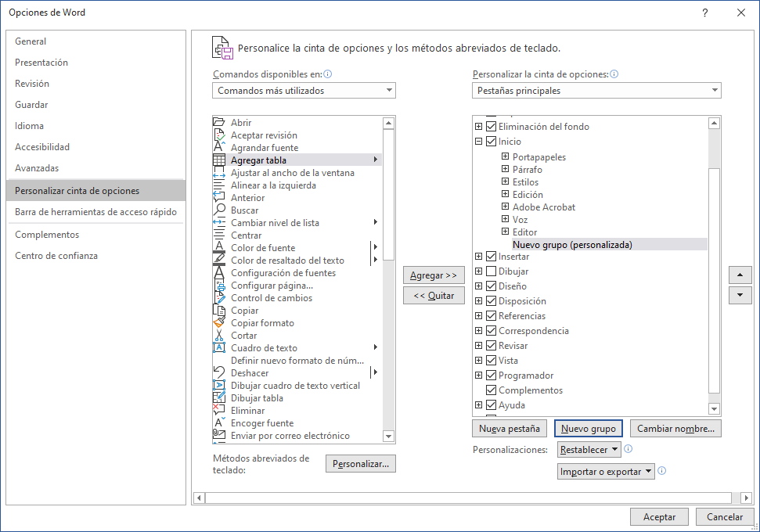Click the Cortar scissors icon

pyautogui.click(x=219, y=336)
